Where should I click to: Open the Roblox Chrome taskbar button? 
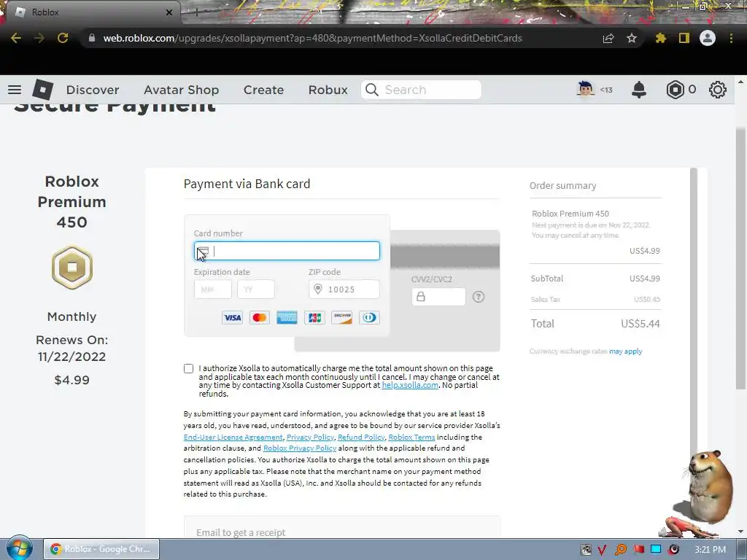(x=101, y=549)
